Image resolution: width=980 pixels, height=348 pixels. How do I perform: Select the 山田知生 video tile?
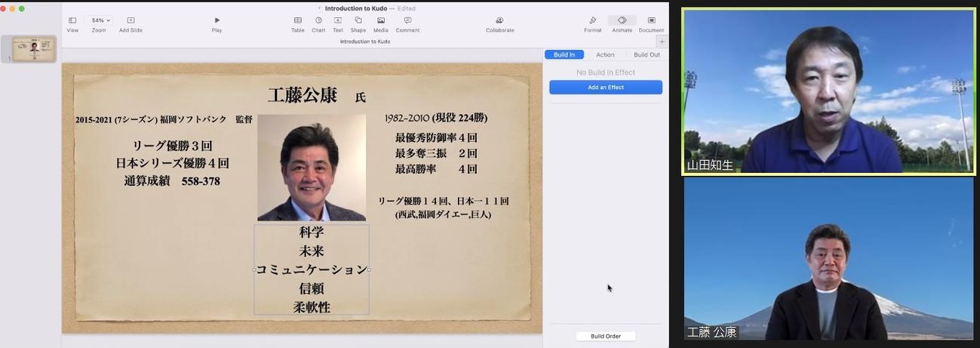coord(828,91)
